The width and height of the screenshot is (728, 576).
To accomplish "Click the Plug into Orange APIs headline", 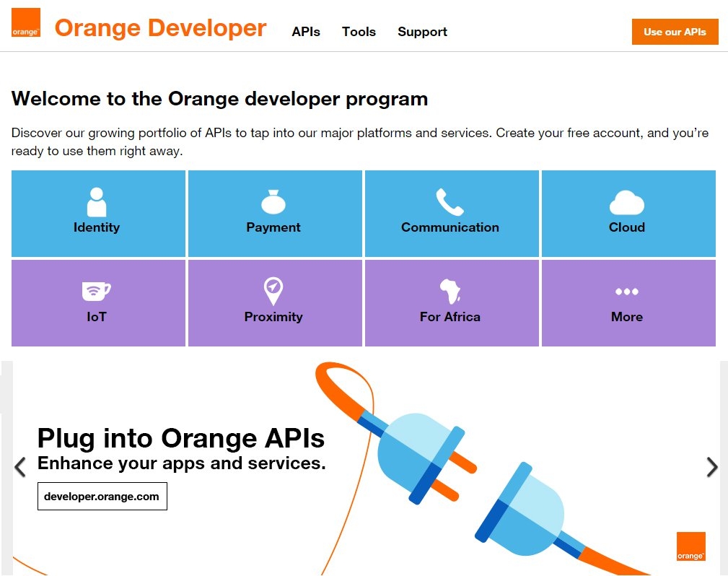I will 181,438.
